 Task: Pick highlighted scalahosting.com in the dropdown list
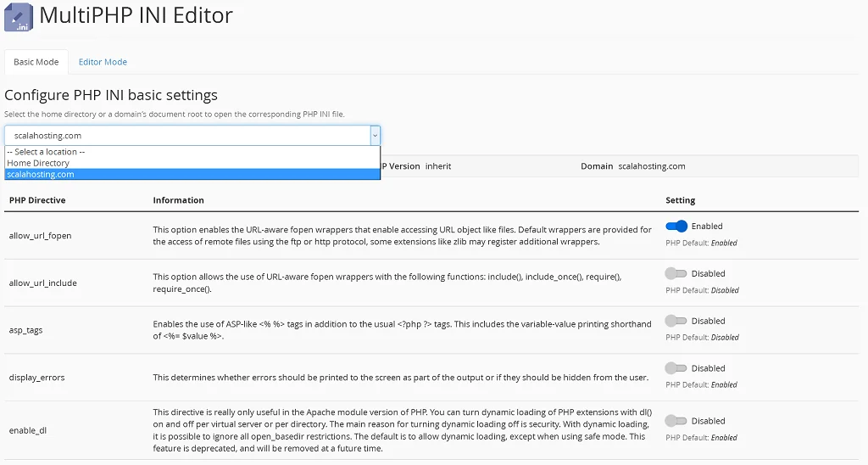[40, 174]
